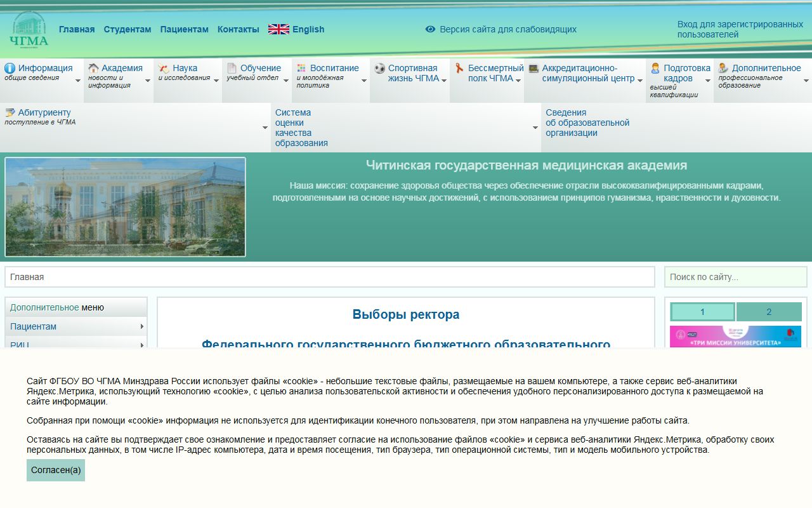Image resolution: width=812 pixels, height=508 pixels.
Task: Open the Пациентам top navigation link
Action: (x=185, y=29)
